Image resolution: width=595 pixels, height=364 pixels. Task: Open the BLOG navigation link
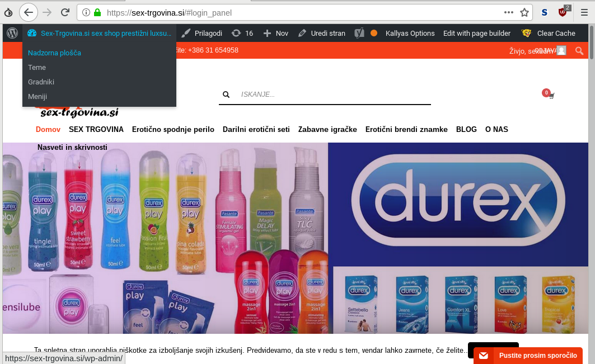466,129
